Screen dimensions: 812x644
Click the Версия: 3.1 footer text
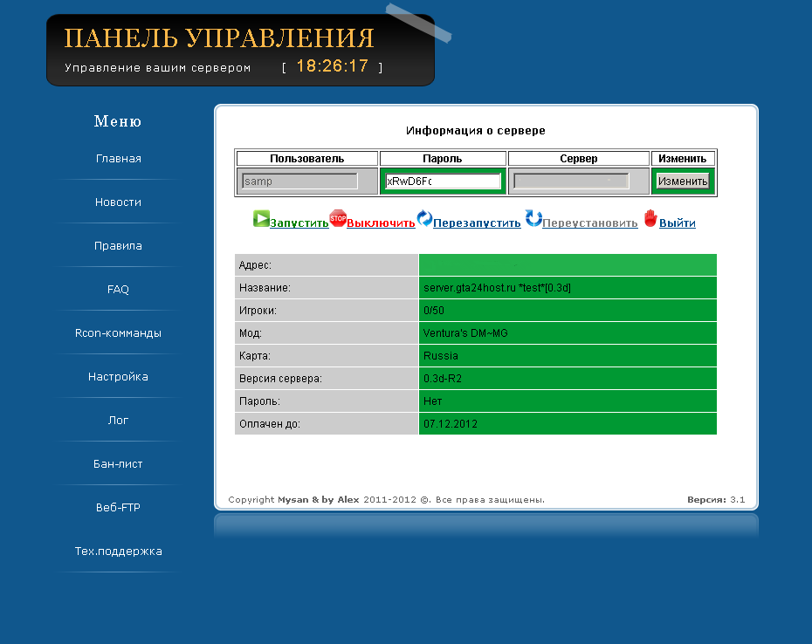click(x=716, y=499)
